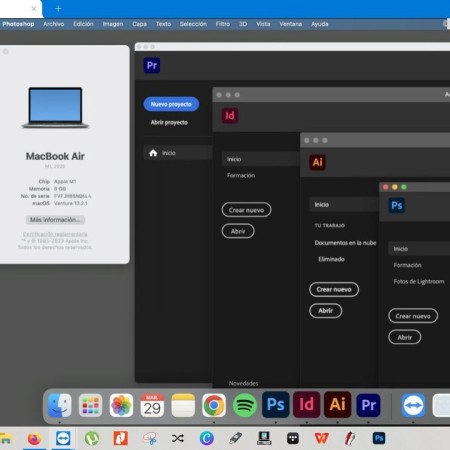Click Premiere Pro icon in Mac dock
The width and height of the screenshot is (450, 450).
coord(368,405)
